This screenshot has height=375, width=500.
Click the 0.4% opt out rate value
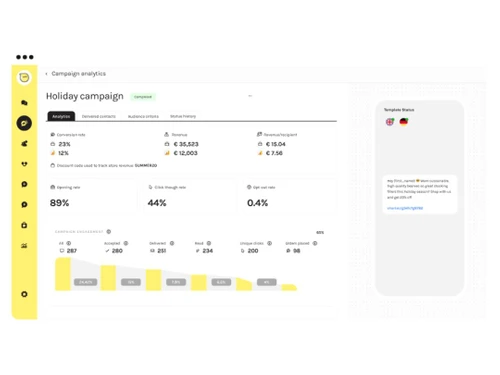pyautogui.click(x=257, y=203)
